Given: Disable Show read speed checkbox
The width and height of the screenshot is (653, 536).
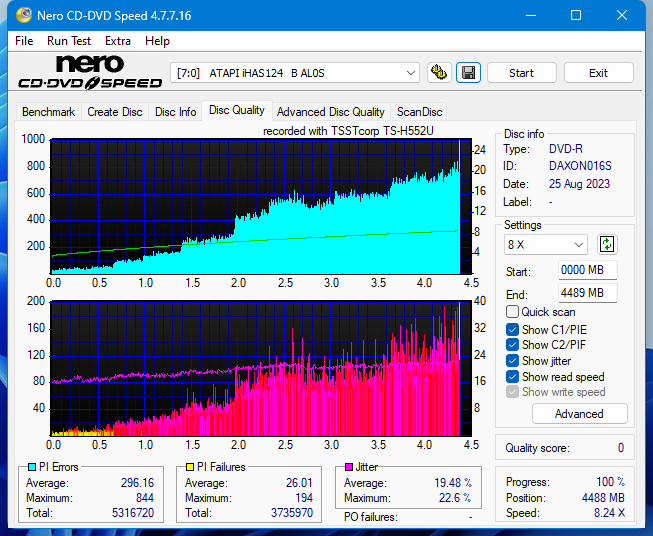Looking at the screenshot, I should coord(512,376).
